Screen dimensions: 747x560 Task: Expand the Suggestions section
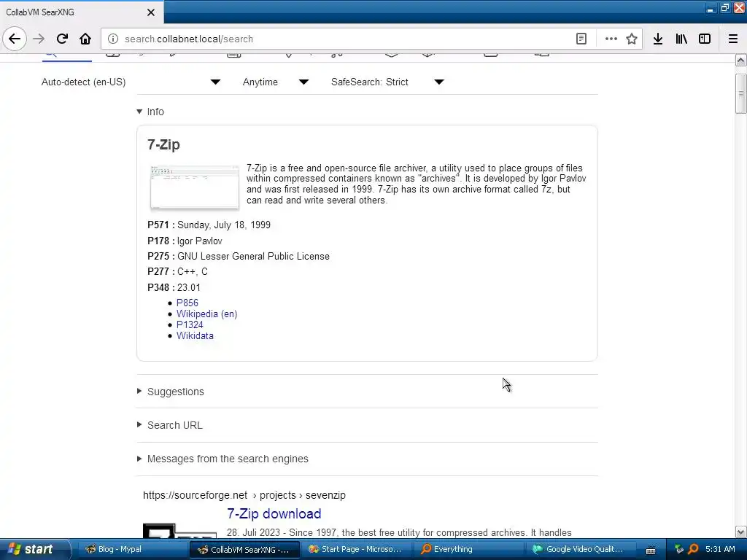coord(171,392)
